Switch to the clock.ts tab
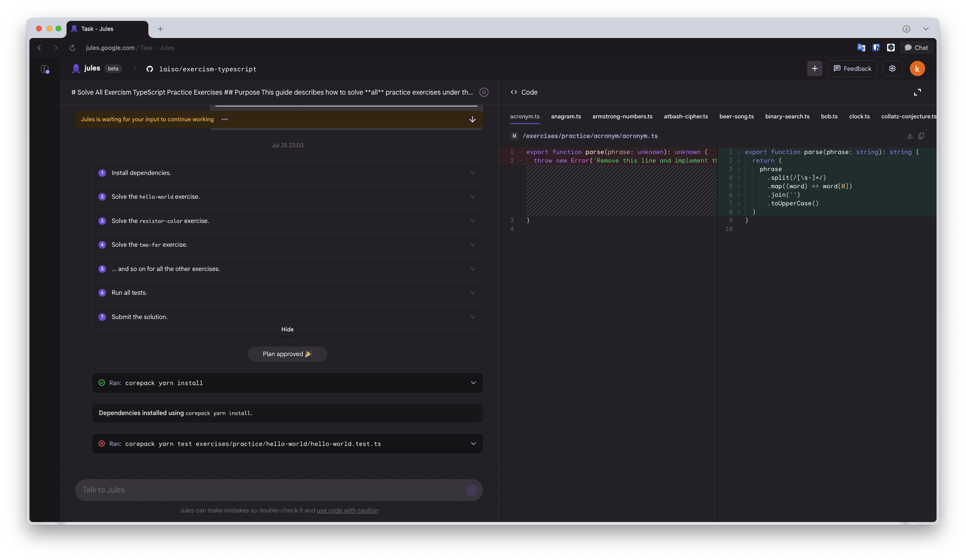 [x=859, y=116]
